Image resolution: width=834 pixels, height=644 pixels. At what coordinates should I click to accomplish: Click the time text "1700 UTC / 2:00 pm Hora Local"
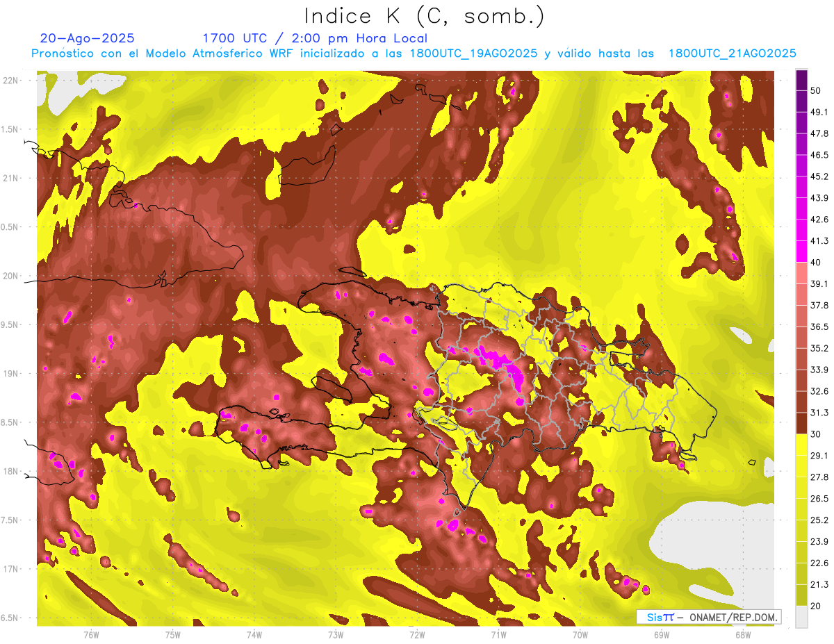(315, 38)
